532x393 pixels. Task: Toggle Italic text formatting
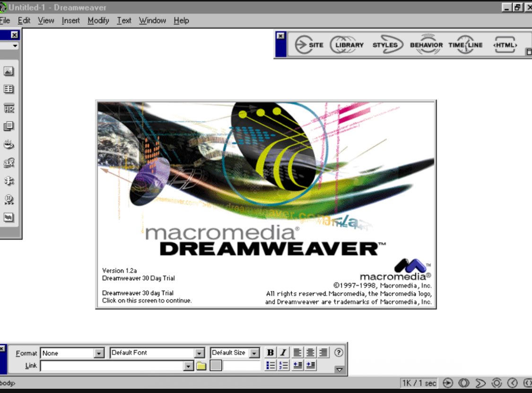[283, 352]
